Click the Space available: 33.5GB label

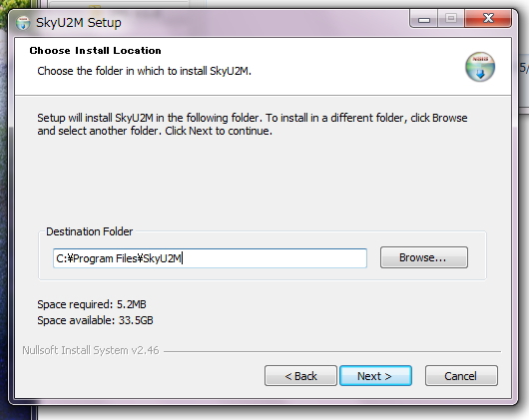(95, 320)
